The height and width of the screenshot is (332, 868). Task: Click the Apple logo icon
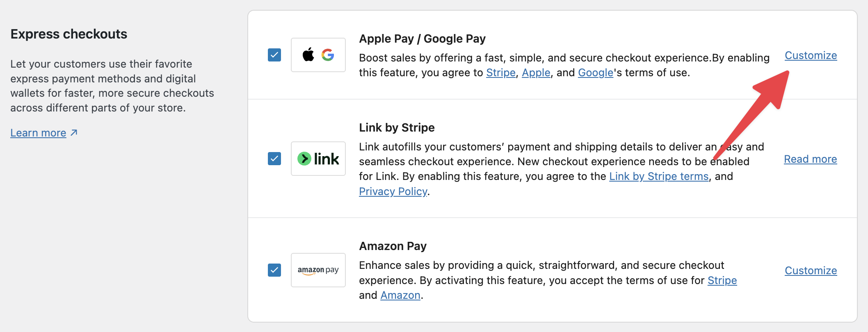(308, 55)
